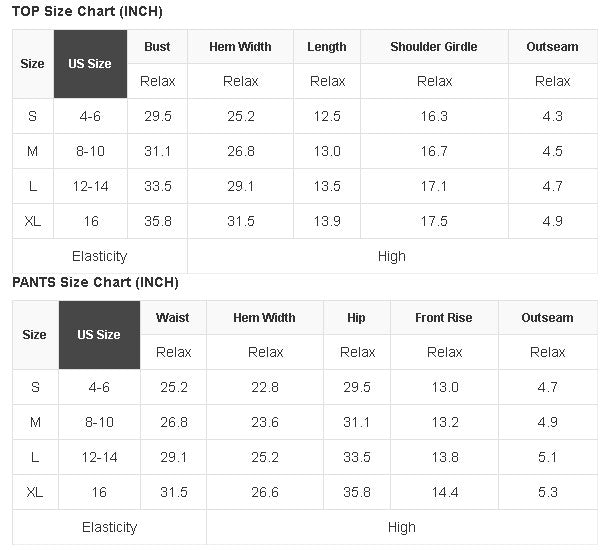
Task: Click the dark US Size header in TOP chart
Action: point(90,64)
